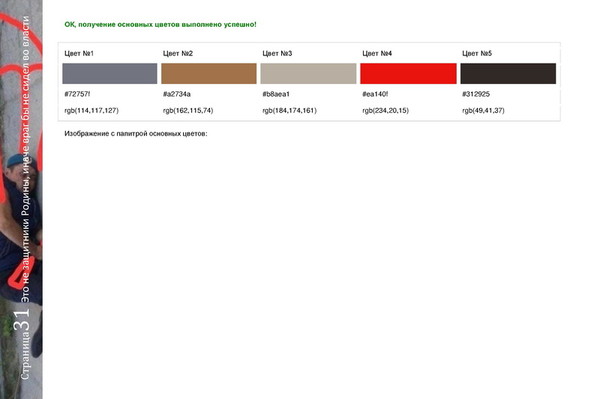
Task: Pick the beige swatch under Цвет №3
Action: tap(308, 73)
